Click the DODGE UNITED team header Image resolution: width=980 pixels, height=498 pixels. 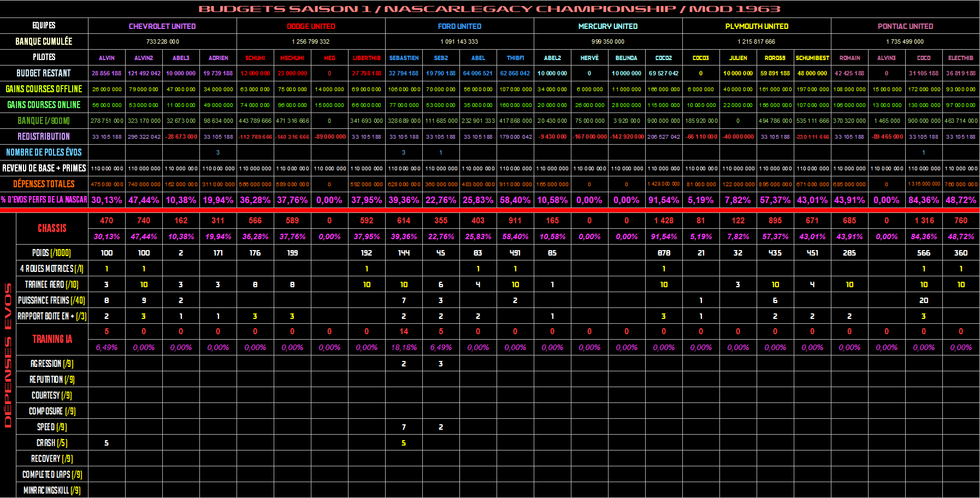tap(311, 26)
